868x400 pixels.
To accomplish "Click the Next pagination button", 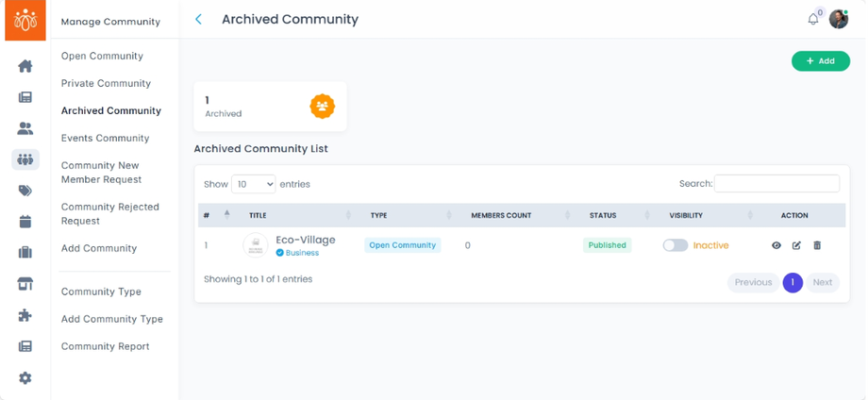I will (822, 282).
